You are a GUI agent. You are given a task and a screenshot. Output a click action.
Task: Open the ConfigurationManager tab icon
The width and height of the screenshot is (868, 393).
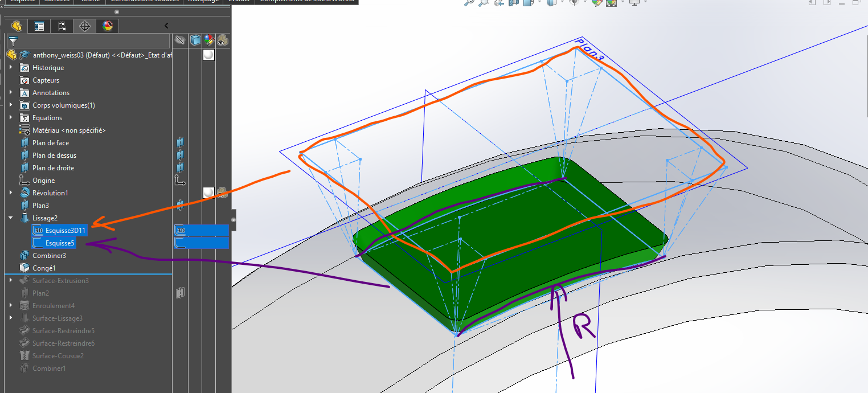62,26
